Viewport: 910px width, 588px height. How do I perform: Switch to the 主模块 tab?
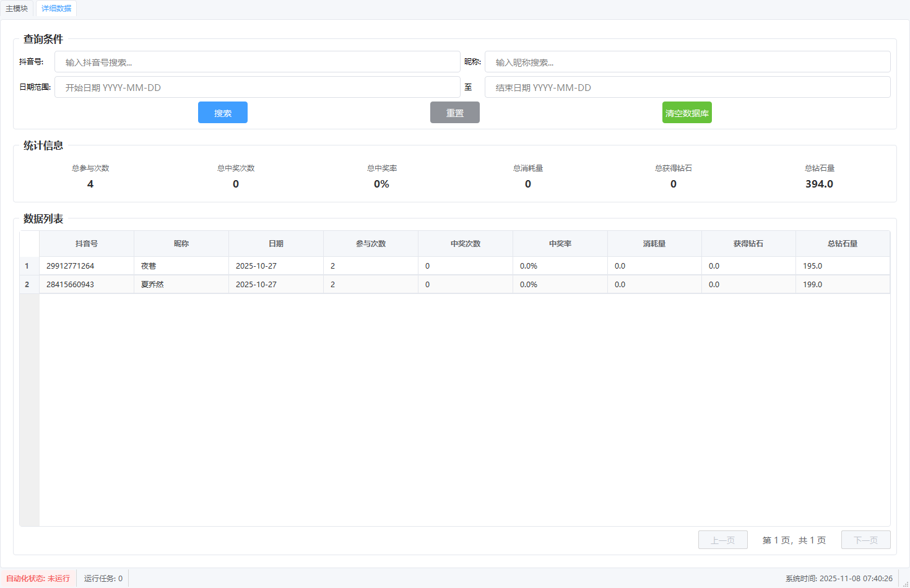pos(17,9)
